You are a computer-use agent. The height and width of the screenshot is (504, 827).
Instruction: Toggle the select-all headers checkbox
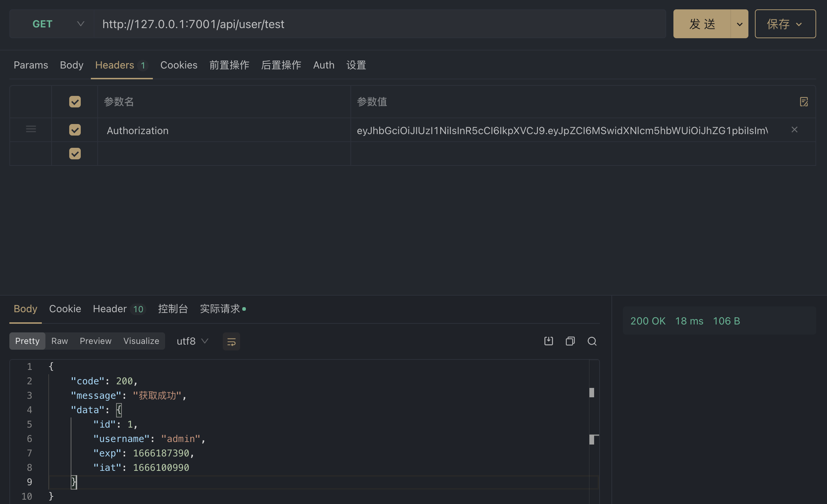[x=75, y=102]
